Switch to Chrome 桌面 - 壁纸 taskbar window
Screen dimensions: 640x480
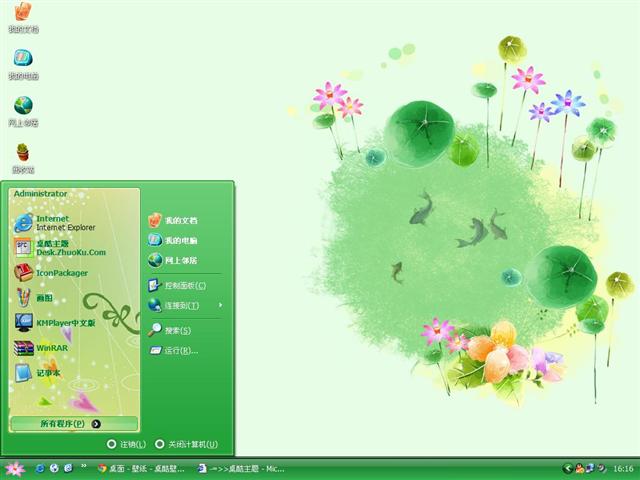click(x=141, y=469)
